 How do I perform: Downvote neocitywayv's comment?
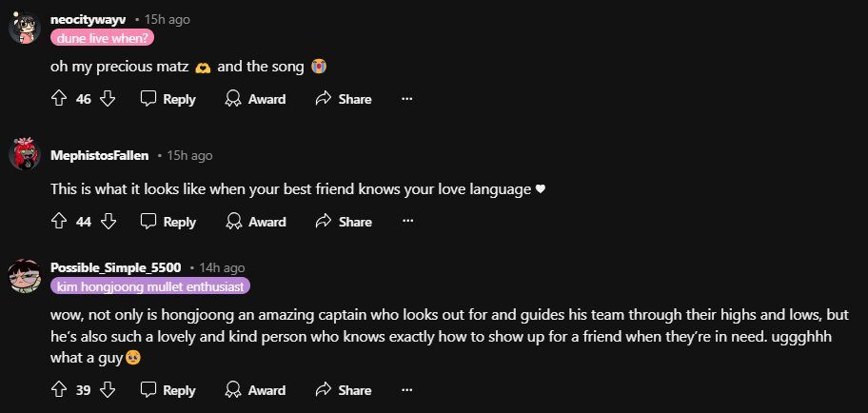[x=108, y=99]
